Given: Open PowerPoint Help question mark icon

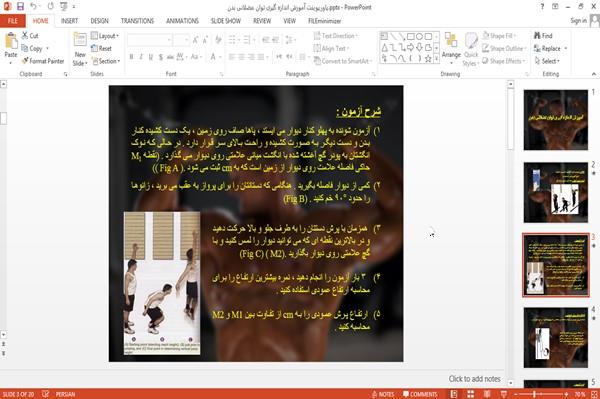Looking at the screenshot, I should pos(542,7).
